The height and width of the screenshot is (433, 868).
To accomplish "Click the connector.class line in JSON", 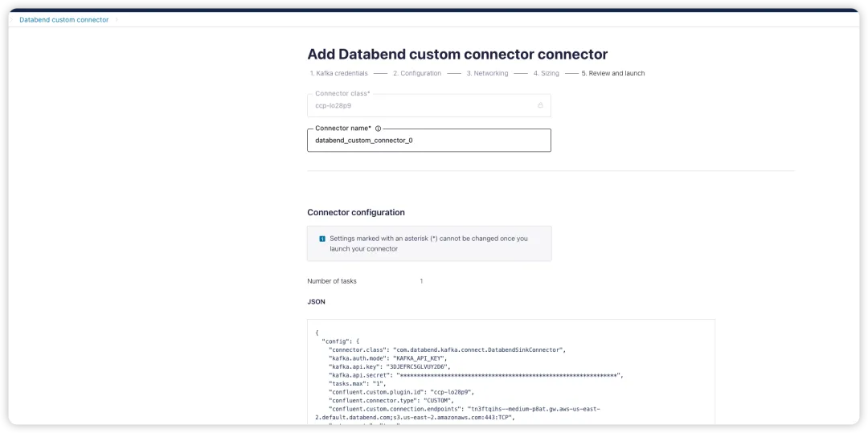I will [448, 350].
